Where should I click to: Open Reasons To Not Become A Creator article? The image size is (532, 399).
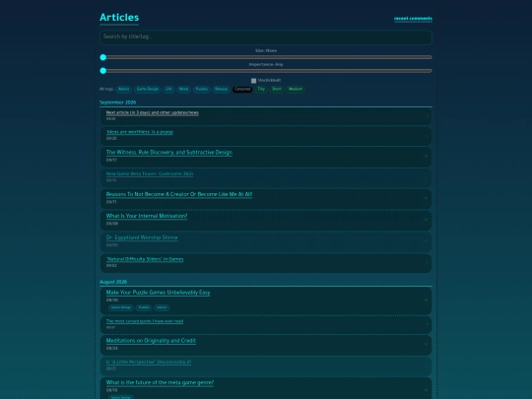point(178,194)
